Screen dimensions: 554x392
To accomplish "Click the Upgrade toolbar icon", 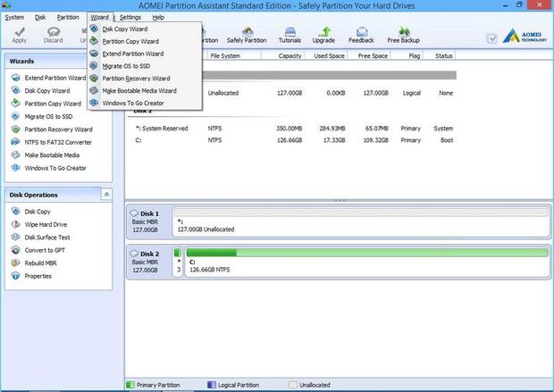I will pos(323,34).
